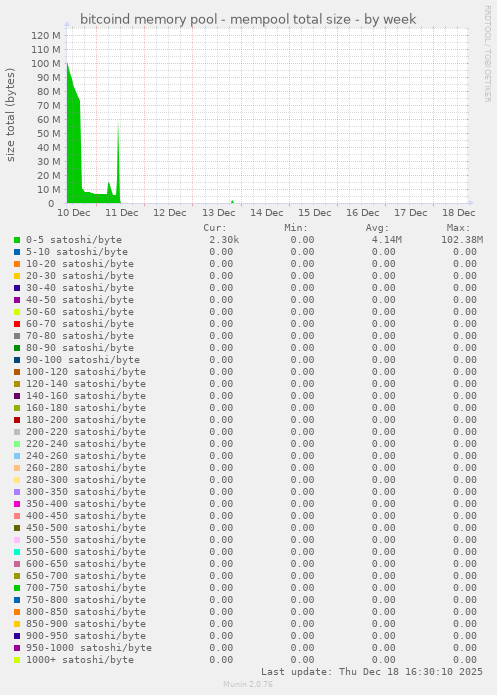Click the '140-160 satoshi/byte' legend label
This screenshot has height=695, width=497.
(86, 395)
